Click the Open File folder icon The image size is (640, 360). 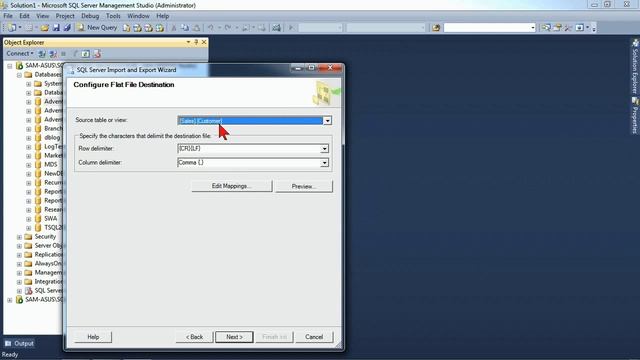[x=44, y=27]
